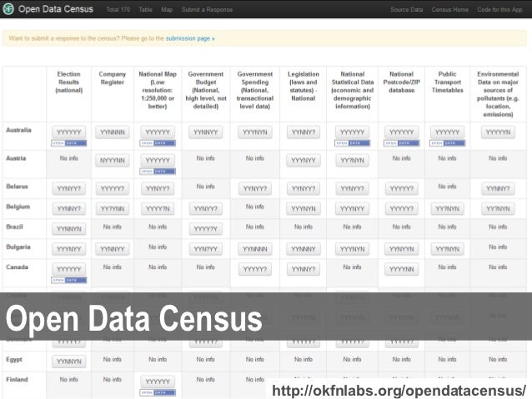Open Bulgaria's Government Spending YYNNNN button
Image resolution: width=532 pixels, height=399 pixels.
pos(255,249)
